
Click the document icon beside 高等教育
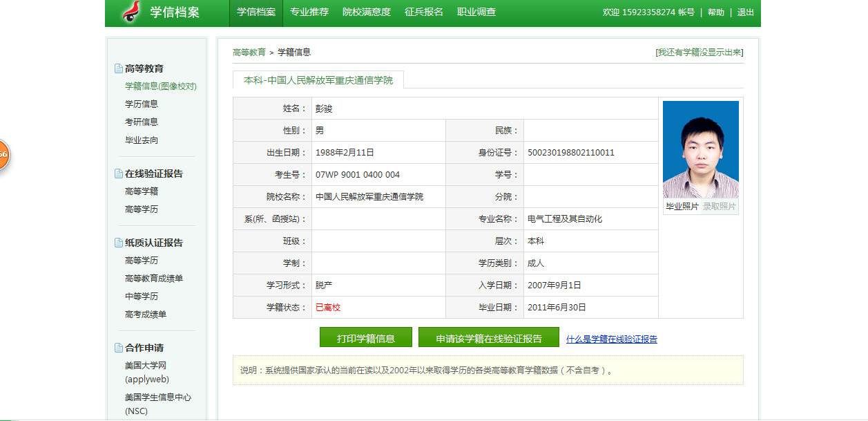click(119, 68)
